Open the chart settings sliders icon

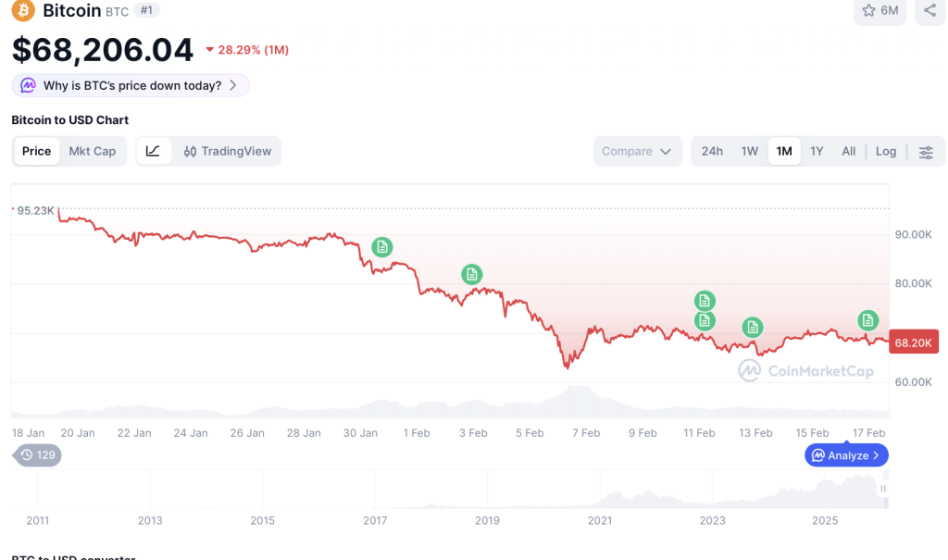click(x=927, y=153)
